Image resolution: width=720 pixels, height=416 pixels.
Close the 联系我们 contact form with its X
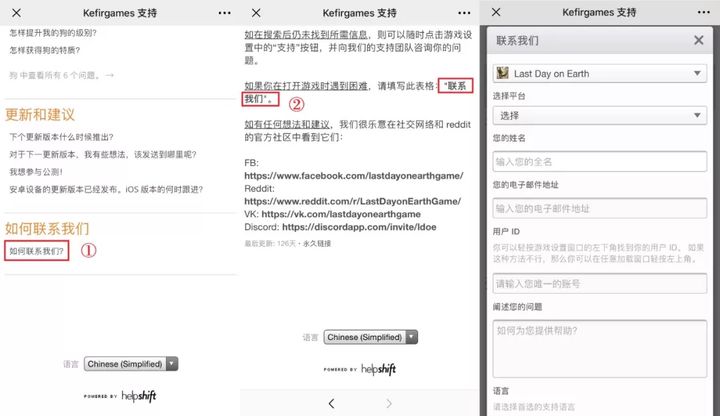click(x=698, y=40)
